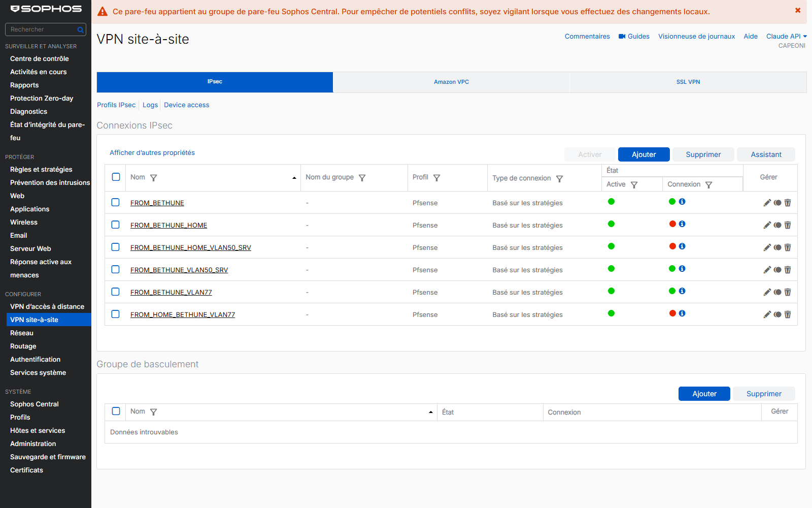Screen dimensions: 812x508
Task: Click middle manage icon for FROM_BETHUNE_VLAN50_SRV row
Action: [x=777, y=270]
